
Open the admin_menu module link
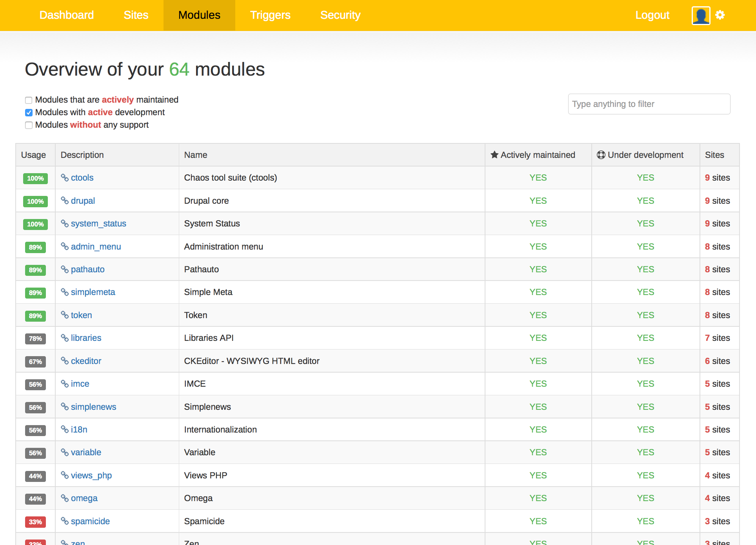pyautogui.click(x=96, y=246)
